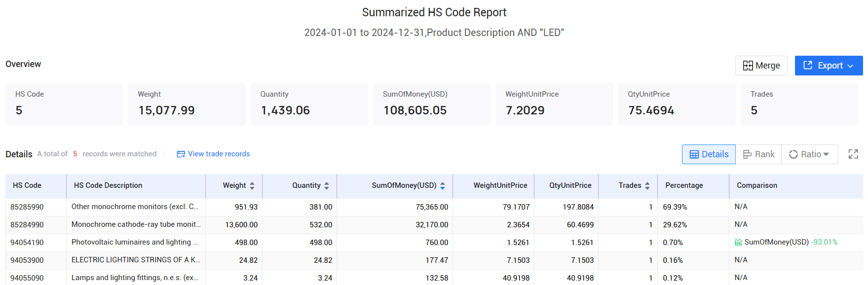Click the WeightUnitPrice column header
Viewport: 868px width, 285px height.
493,186
